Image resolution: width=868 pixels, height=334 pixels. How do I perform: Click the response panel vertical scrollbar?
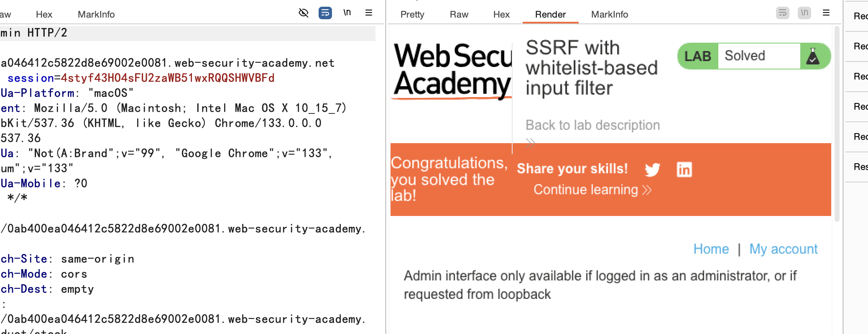click(x=837, y=126)
